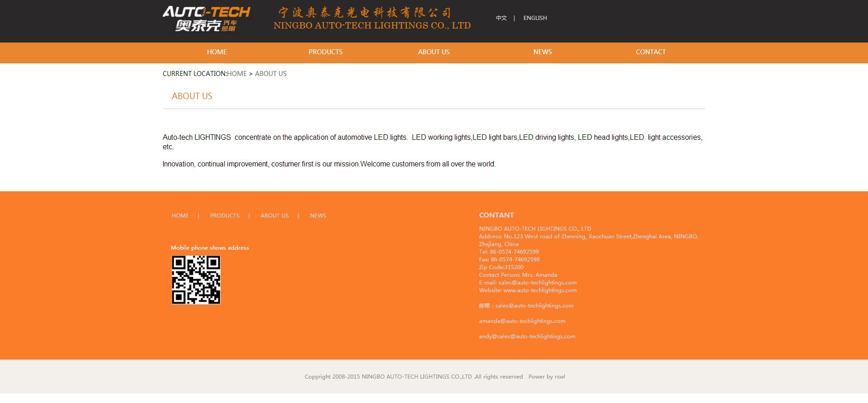This screenshot has height=403, width=868.
Task: Open the footer NEWS link
Action: [318, 216]
